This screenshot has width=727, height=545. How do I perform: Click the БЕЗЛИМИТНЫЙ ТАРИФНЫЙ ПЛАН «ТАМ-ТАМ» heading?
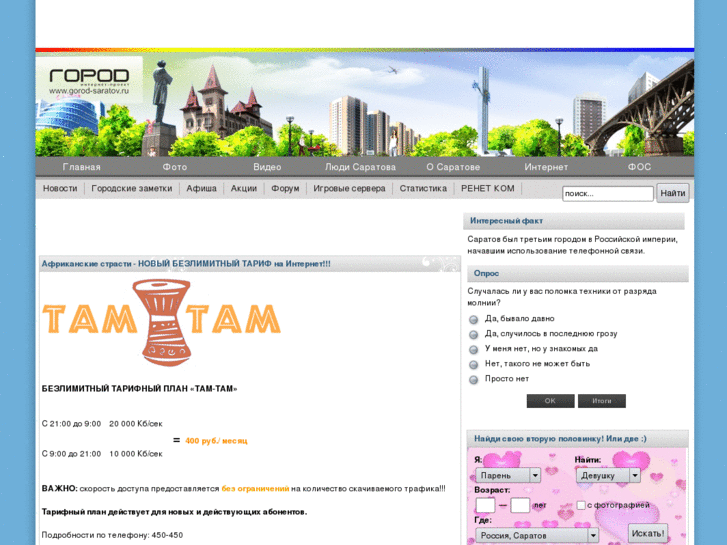pyautogui.click(x=140, y=389)
